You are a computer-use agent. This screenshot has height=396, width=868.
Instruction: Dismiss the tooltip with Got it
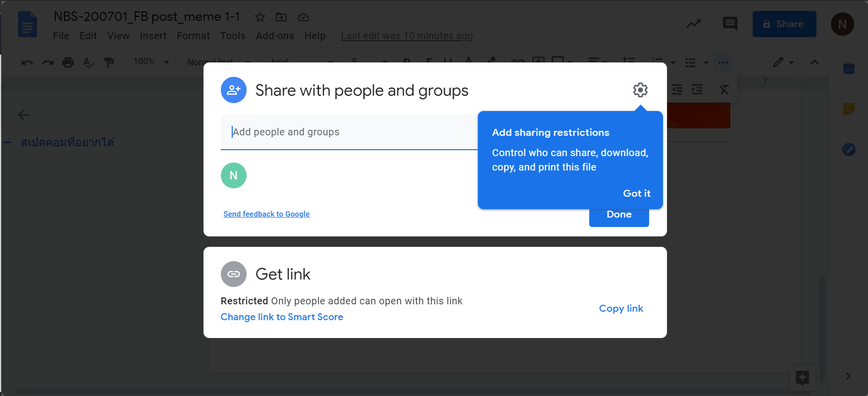click(x=636, y=193)
